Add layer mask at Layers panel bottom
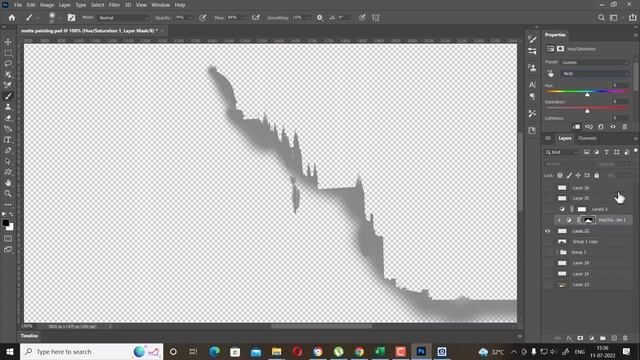 pyautogui.click(x=580, y=338)
